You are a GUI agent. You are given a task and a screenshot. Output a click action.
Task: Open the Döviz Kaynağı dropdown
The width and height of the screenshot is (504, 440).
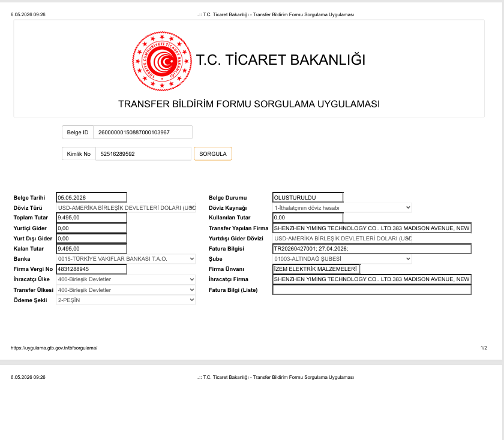pyautogui.click(x=342, y=208)
